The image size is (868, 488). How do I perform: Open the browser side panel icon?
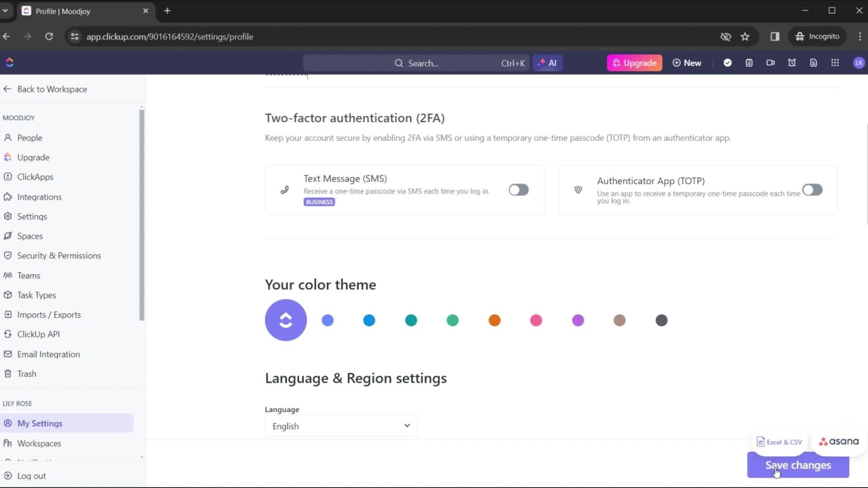[775, 37]
